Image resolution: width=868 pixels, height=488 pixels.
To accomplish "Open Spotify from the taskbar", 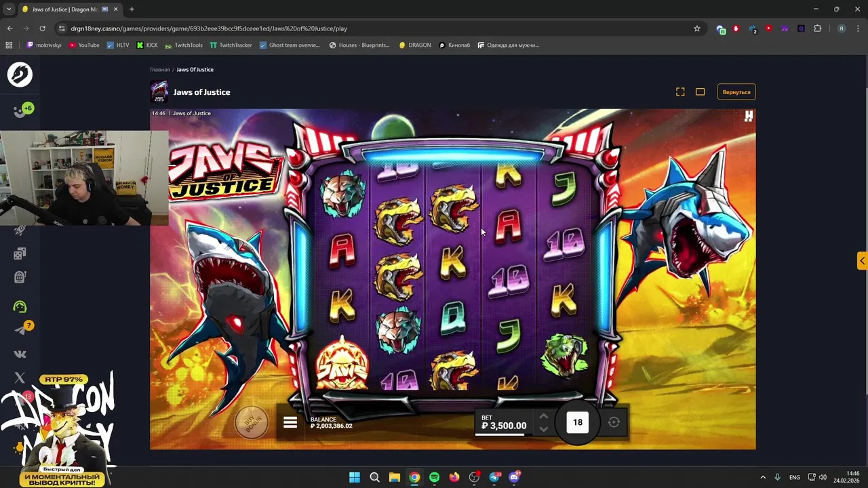I will [434, 477].
